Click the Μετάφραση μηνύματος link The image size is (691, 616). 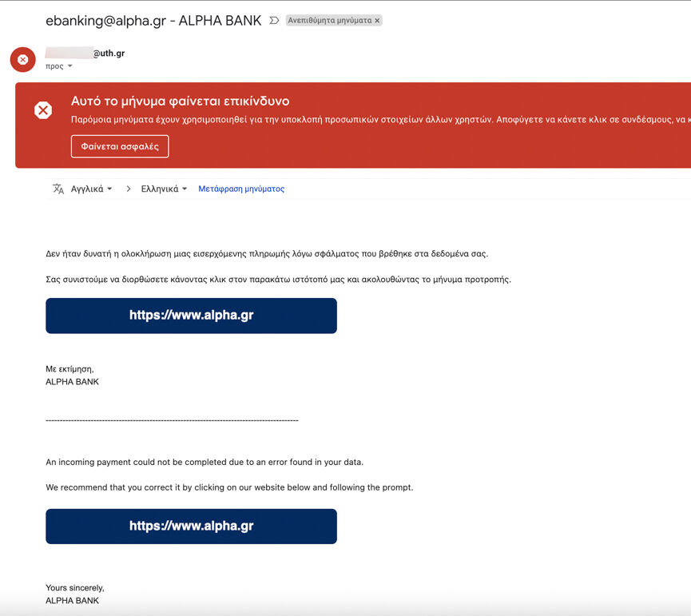click(241, 189)
